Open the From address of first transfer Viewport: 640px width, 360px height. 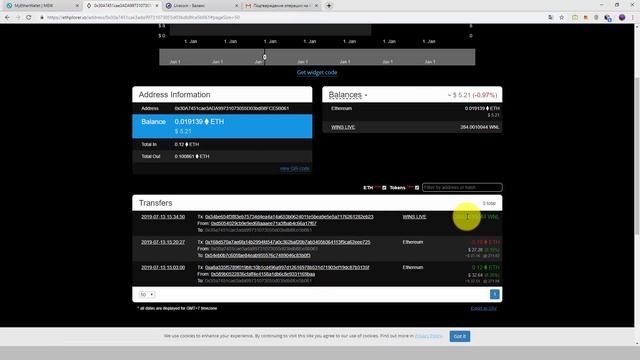coord(263,223)
